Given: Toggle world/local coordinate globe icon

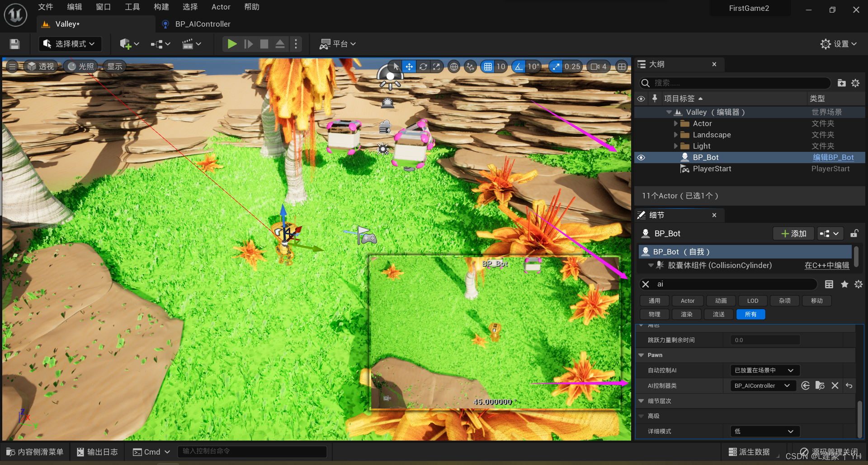Looking at the screenshot, I should (454, 66).
